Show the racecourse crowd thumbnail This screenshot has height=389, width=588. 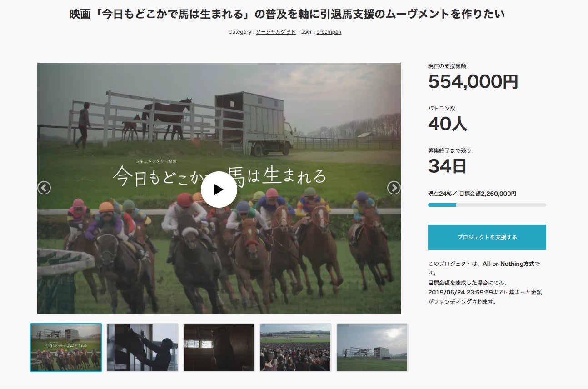coord(295,348)
